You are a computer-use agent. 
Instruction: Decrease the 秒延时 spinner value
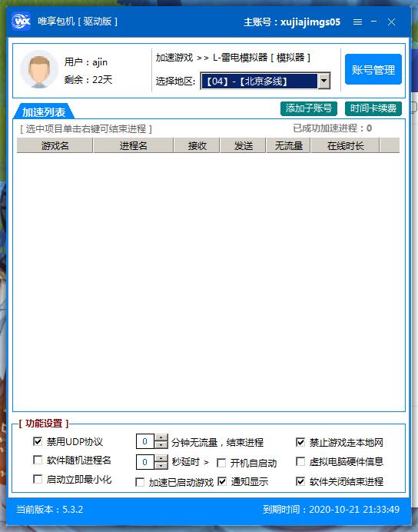tap(161, 466)
